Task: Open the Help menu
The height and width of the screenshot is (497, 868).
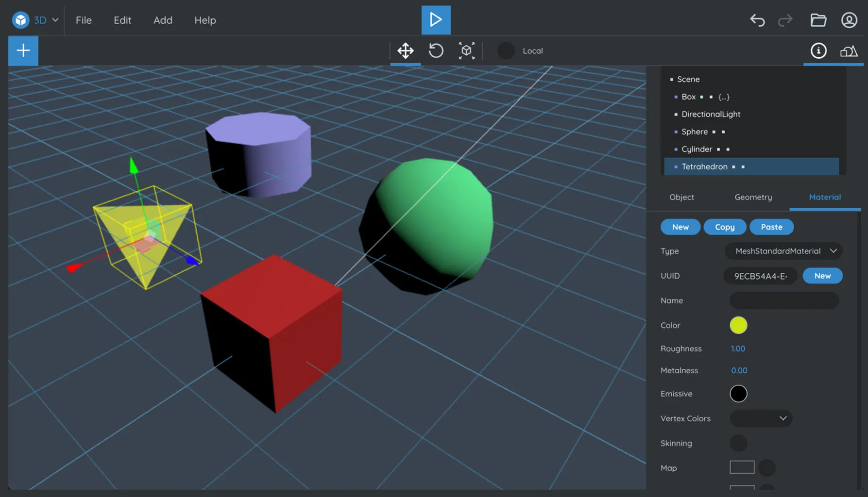Action: click(x=205, y=20)
